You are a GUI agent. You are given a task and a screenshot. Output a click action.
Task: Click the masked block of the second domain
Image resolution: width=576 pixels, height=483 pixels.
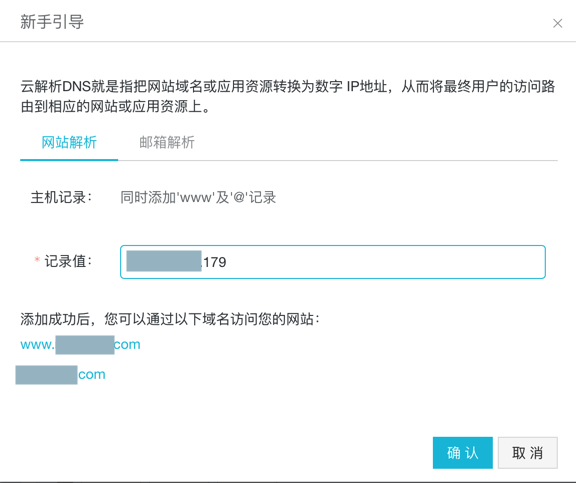click(46, 375)
